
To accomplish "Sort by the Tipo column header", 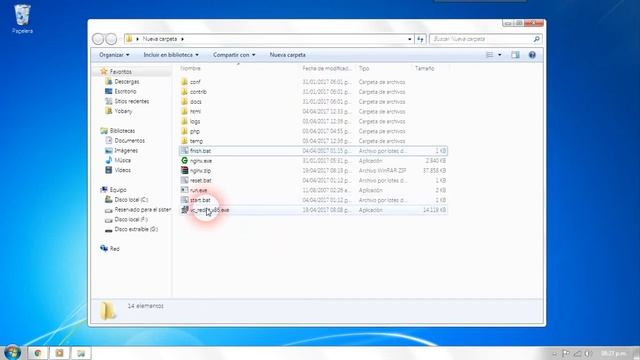I will click(x=364, y=68).
